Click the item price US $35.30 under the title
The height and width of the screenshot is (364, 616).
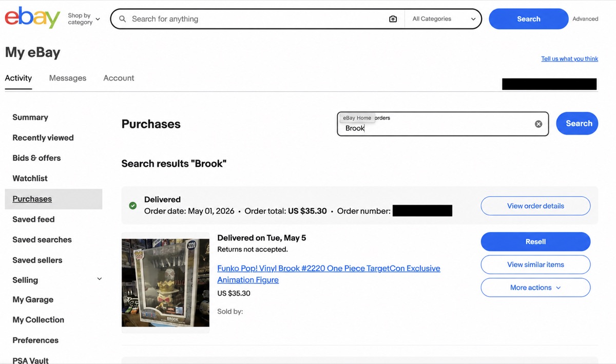point(234,294)
